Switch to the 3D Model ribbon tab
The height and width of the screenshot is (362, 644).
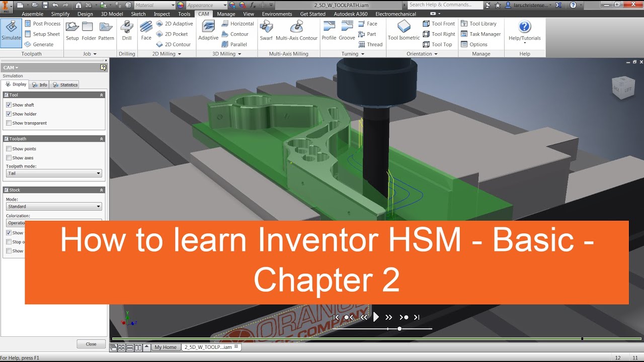tap(112, 14)
